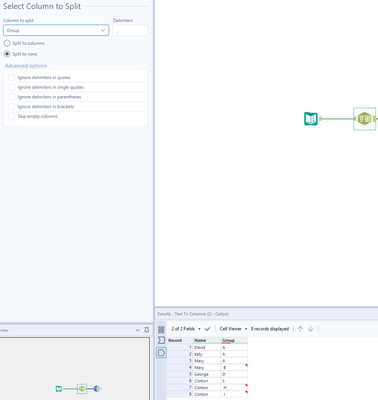The width and height of the screenshot is (378, 400).
Task: Open Overview panel options chevron
Action: tap(138, 330)
